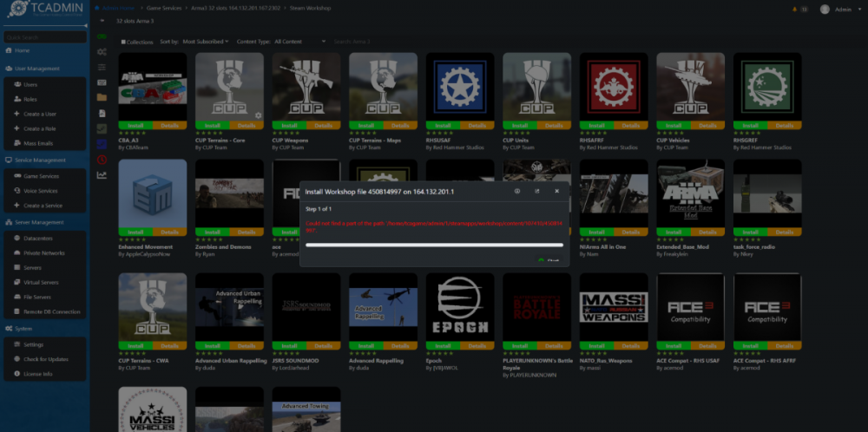Open Datacenters in sidebar
868x432 pixels.
38,239
